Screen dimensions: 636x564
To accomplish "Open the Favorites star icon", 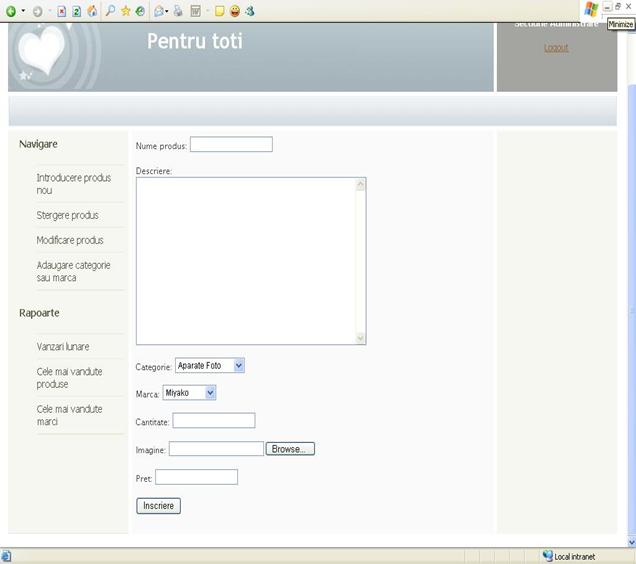I will click(x=126, y=11).
